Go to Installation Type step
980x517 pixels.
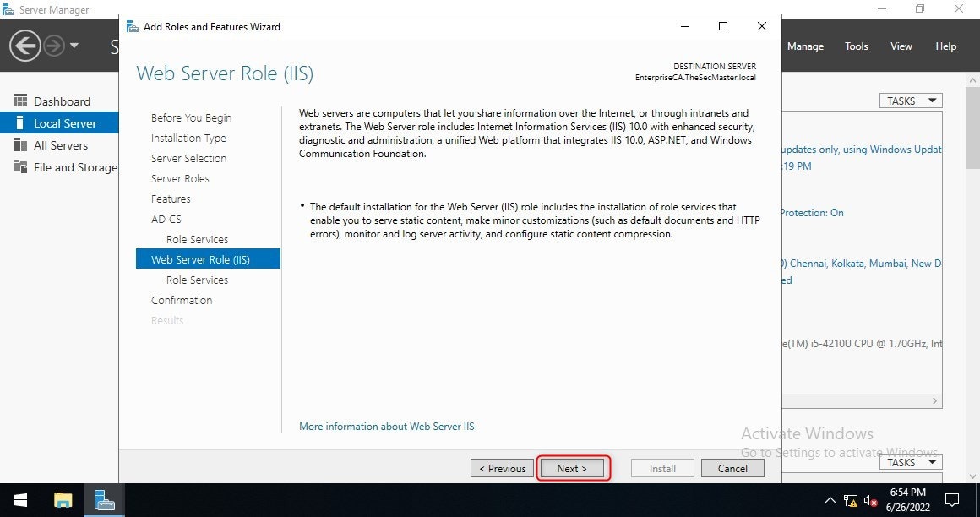point(188,139)
